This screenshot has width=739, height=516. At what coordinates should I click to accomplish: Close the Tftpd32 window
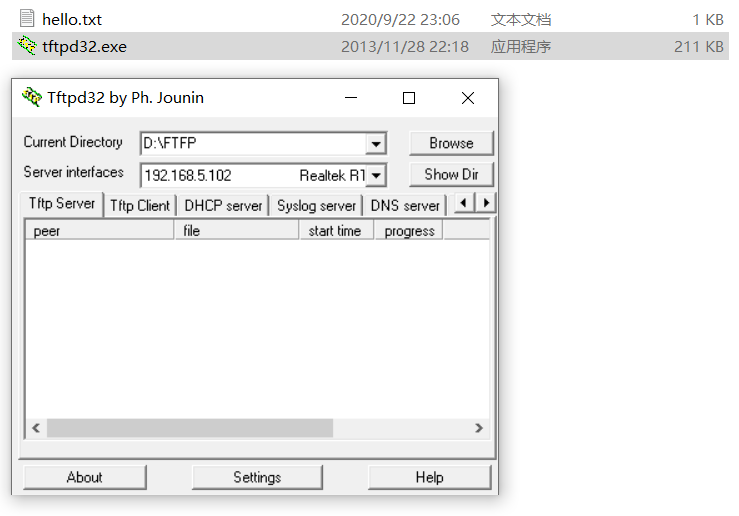[468, 98]
